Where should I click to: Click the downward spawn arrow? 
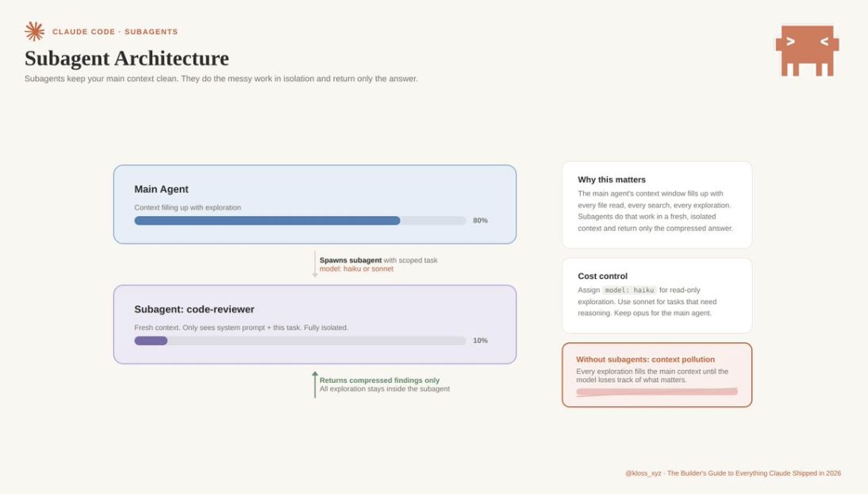(x=315, y=264)
